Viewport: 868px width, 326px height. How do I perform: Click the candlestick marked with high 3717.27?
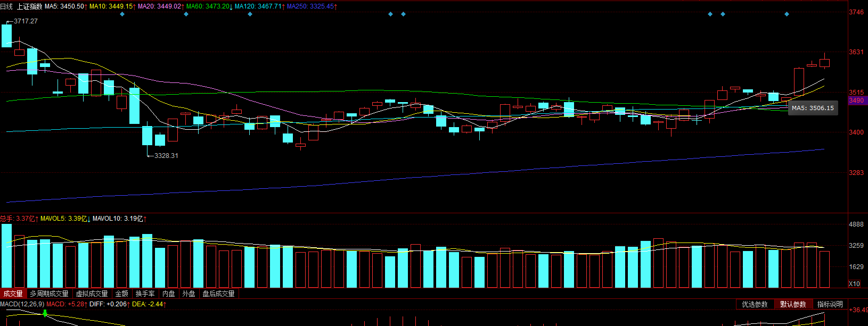point(6,36)
